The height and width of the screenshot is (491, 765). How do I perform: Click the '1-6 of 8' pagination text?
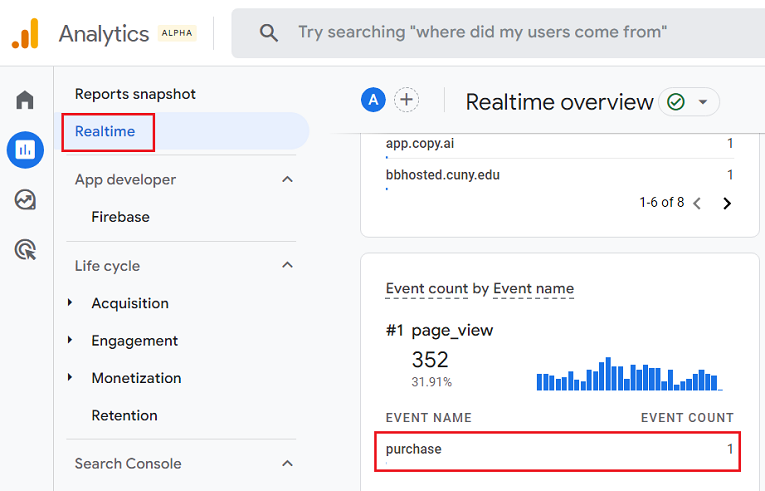click(x=662, y=202)
